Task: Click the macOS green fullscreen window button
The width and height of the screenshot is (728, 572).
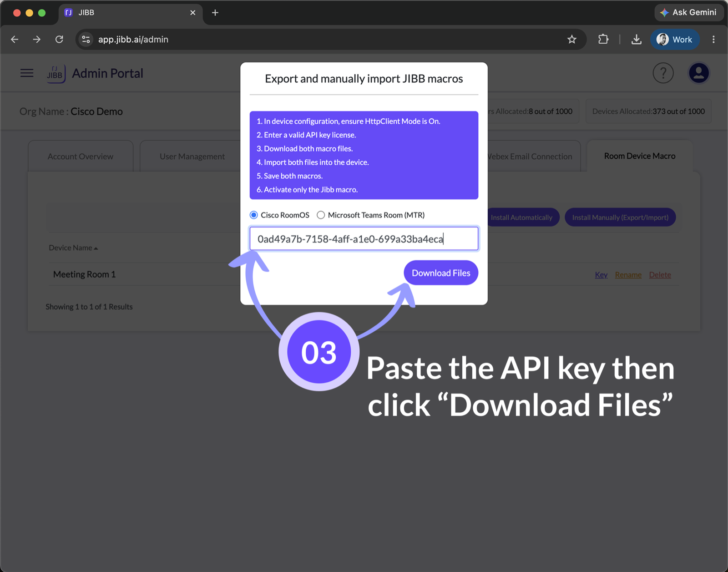Action: 42,13
